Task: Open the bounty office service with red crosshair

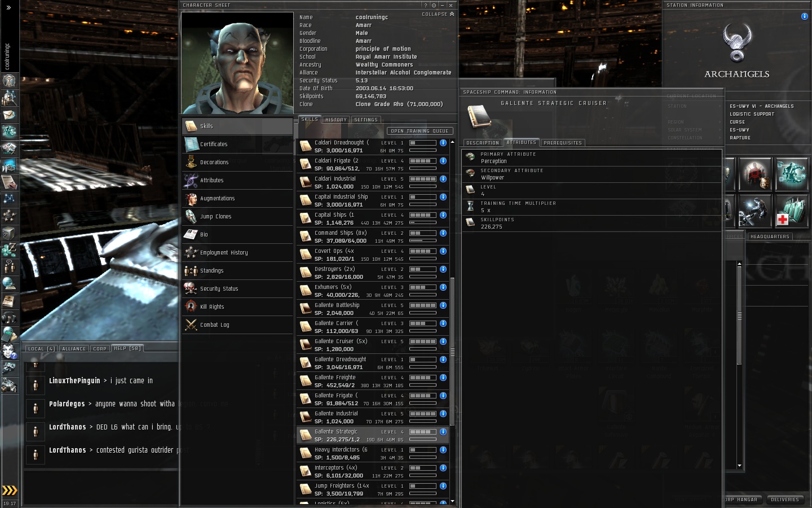Action: point(755,174)
